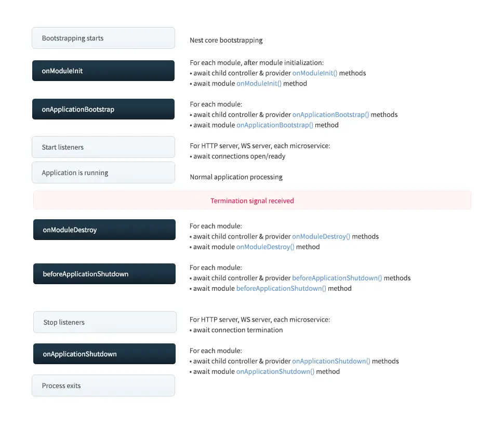504x426 pixels.
Task: Select the dark onModuleInit box
Action: pyautogui.click(x=103, y=71)
